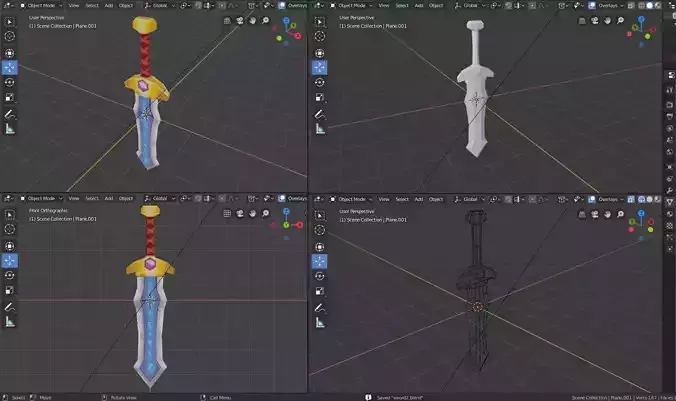
Task: Open Object Mode dropdown in top-left viewport
Action: pos(41,6)
